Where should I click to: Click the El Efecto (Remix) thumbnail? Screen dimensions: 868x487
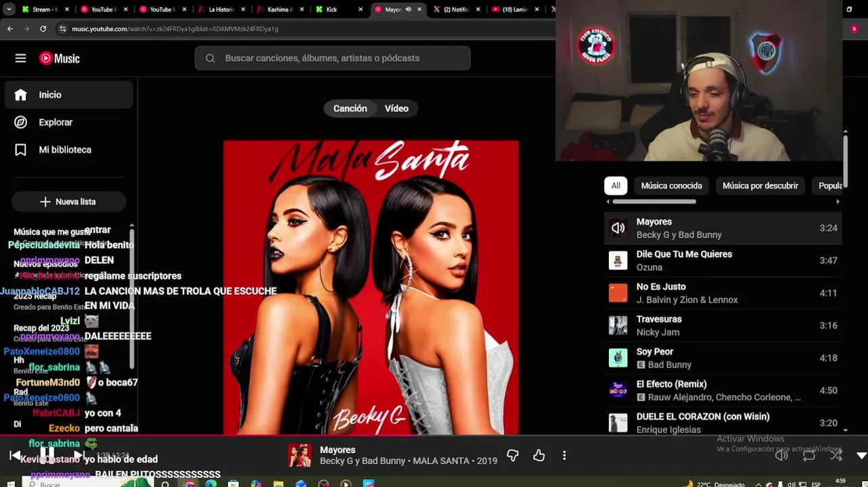pos(618,390)
